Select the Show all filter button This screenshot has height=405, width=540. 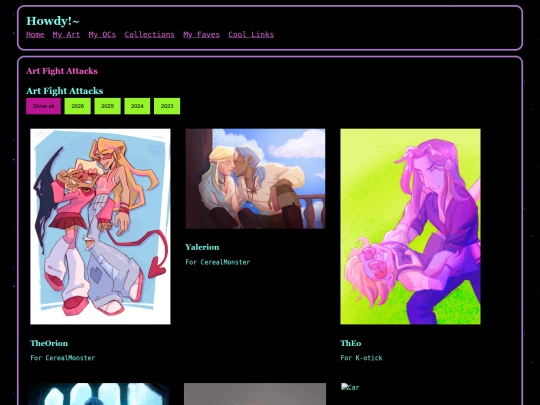[43, 106]
